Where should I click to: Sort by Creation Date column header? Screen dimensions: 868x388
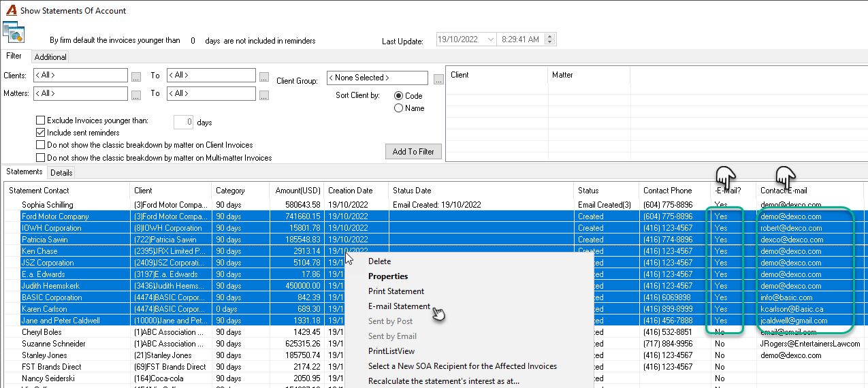(356, 191)
